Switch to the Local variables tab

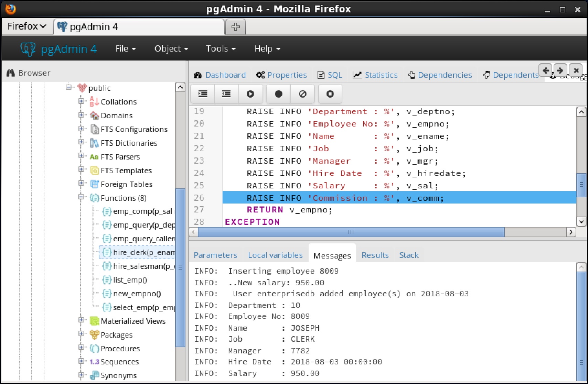275,255
